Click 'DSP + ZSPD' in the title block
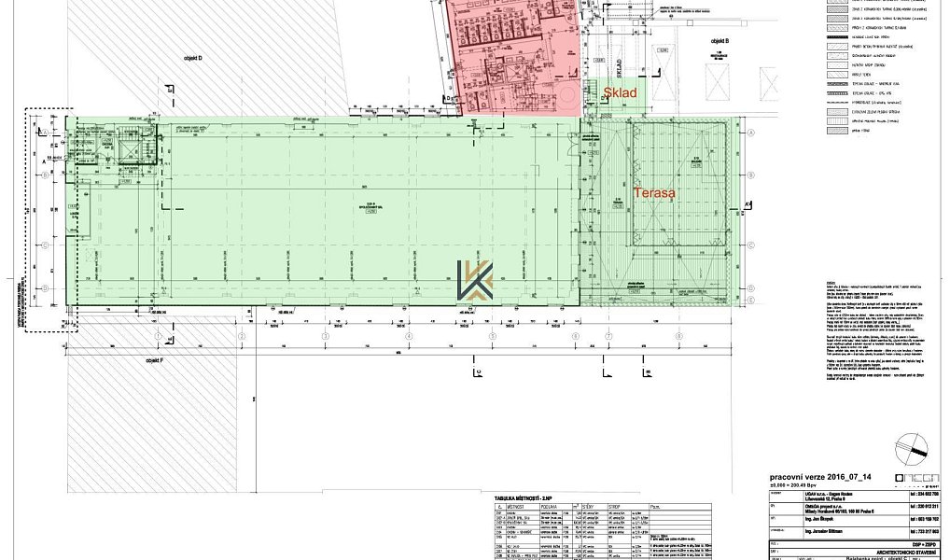The height and width of the screenshot is (560, 950). [923, 544]
